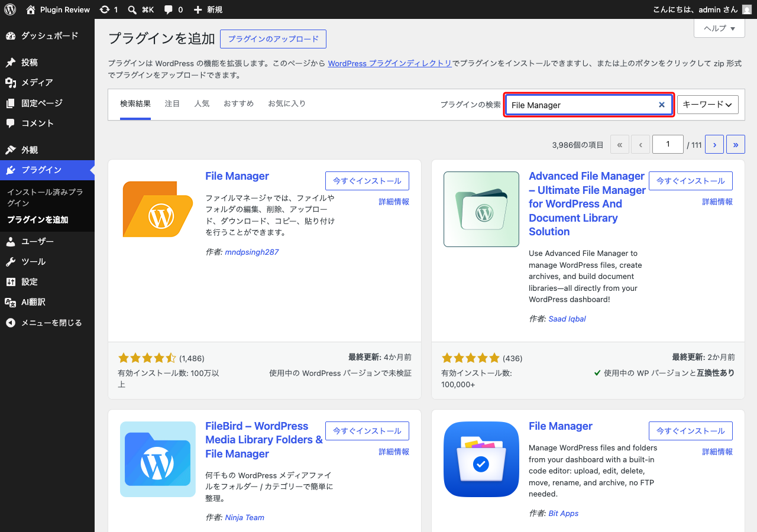Viewport: 757px width, 532px height.
Task: Open the Advanced File Manager title link
Action: click(x=587, y=204)
